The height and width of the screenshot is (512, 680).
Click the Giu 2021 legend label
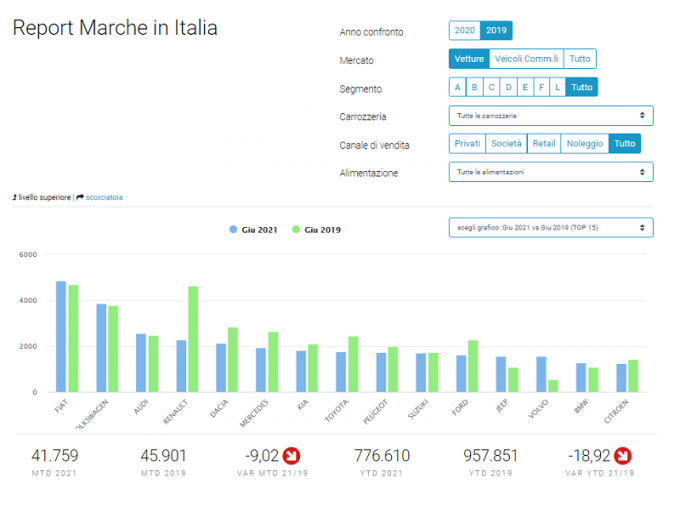(259, 230)
